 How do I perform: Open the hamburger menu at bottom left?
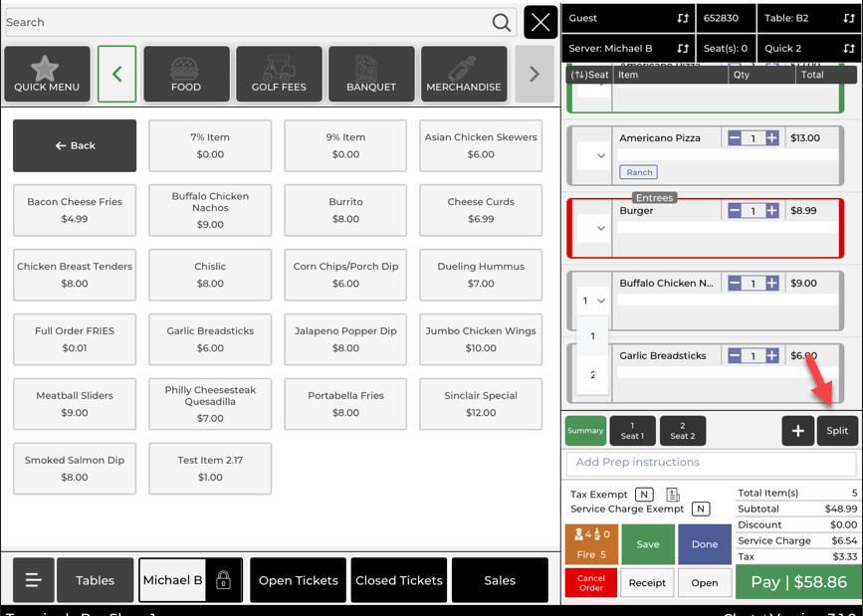33,580
